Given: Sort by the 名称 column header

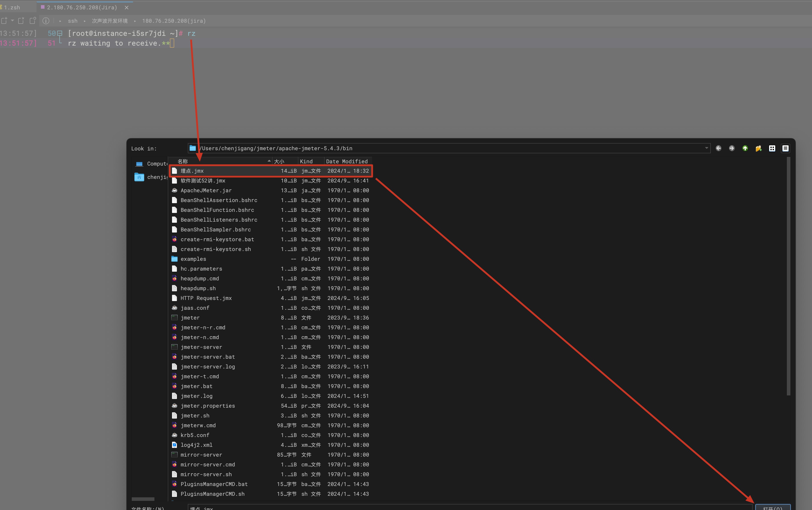Looking at the screenshot, I should [221, 162].
